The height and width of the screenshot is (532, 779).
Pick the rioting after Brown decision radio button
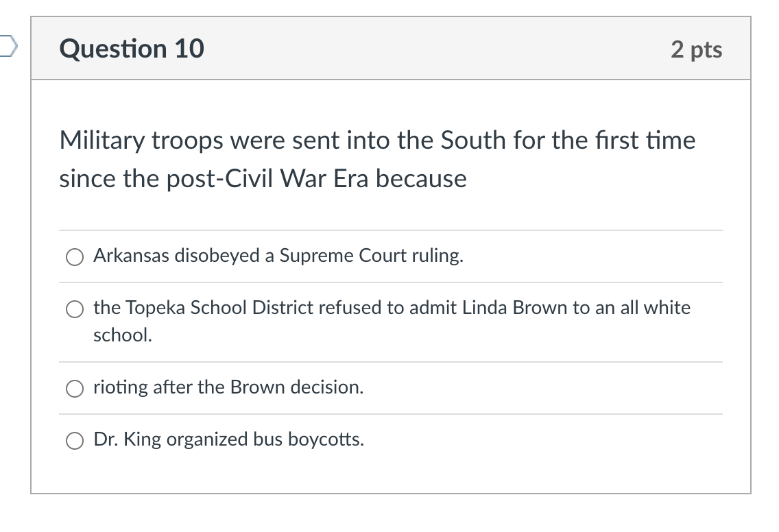click(75, 389)
